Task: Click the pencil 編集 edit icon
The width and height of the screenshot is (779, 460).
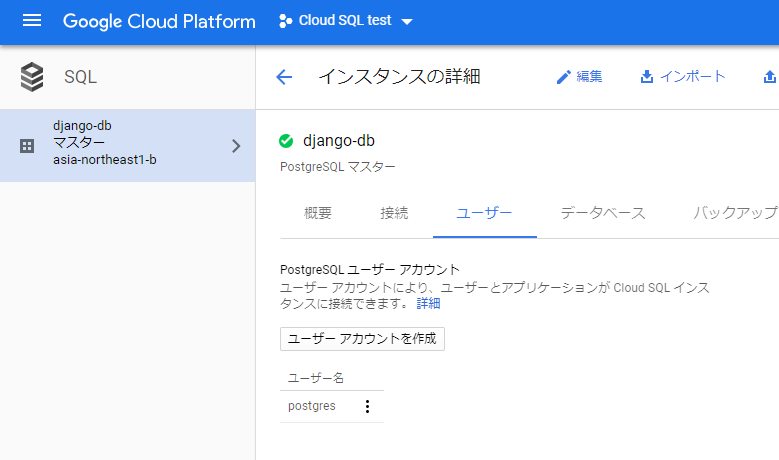Action: (x=563, y=77)
